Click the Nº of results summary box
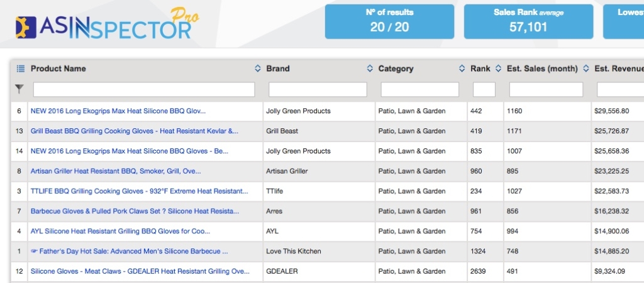Image resolution: width=644 pixels, height=283 pixels. pos(389,21)
